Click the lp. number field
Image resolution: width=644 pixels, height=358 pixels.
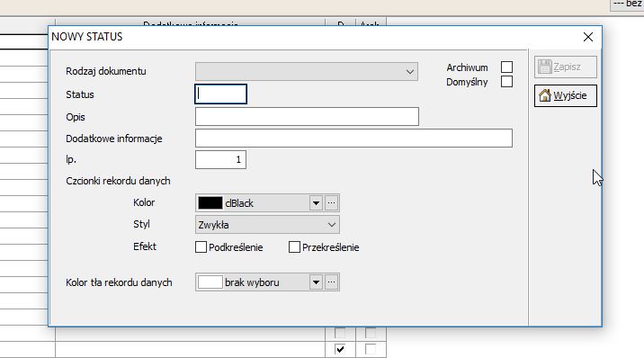220,160
